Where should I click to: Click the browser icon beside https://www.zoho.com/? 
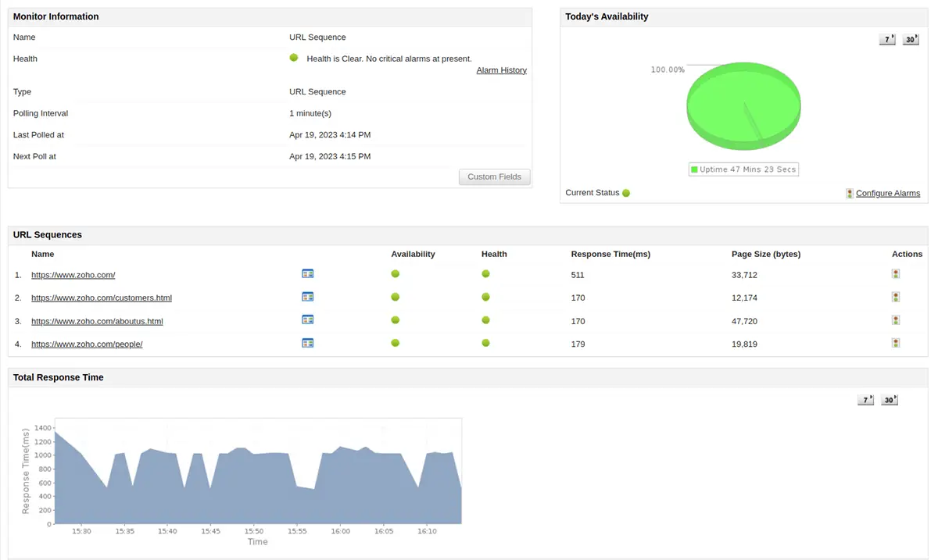307,274
